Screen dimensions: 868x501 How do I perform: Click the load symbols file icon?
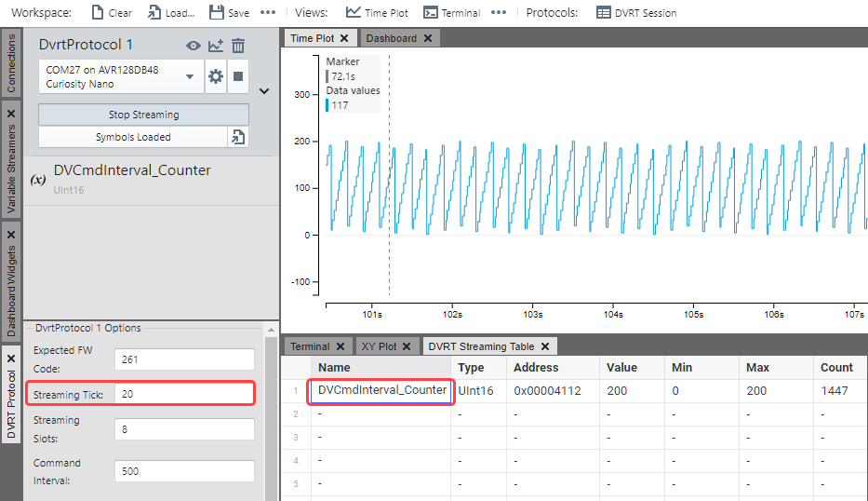coord(238,137)
